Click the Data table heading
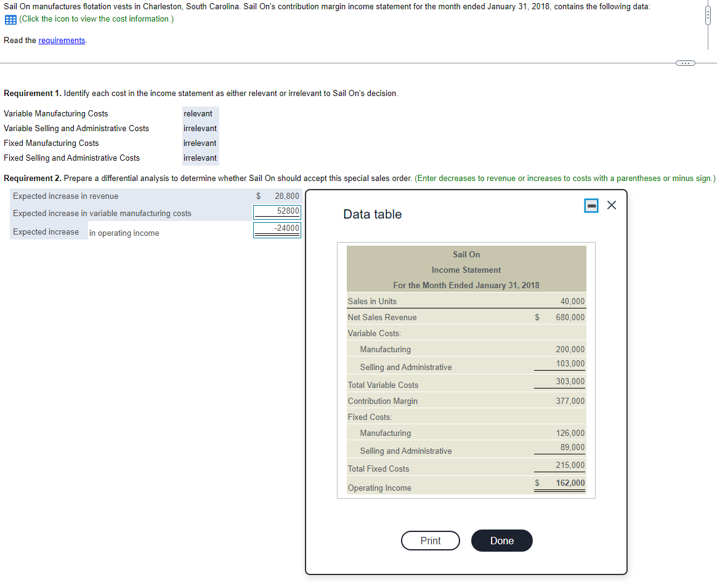717x588 pixels. 372,214
